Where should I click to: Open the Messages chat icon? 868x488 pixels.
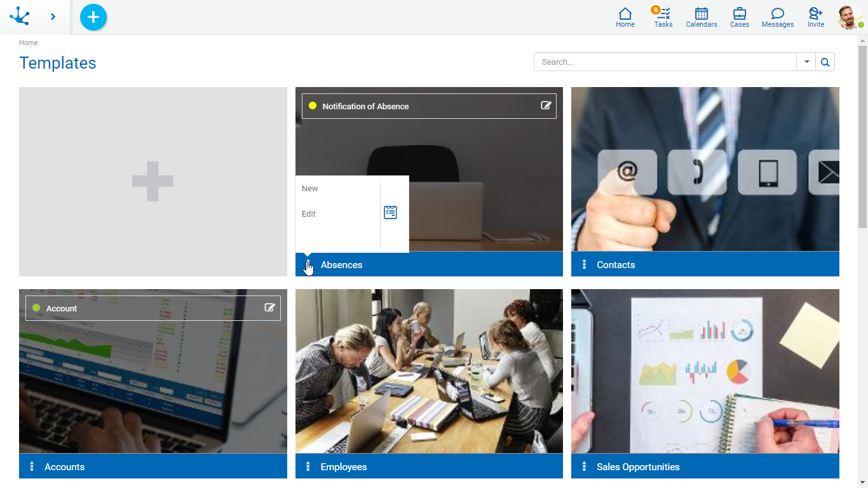pyautogui.click(x=777, y=17)
